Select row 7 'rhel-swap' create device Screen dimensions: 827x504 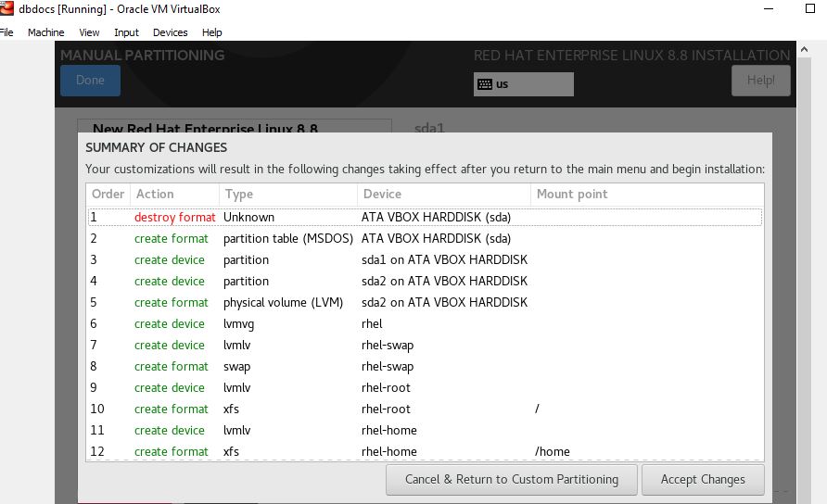pyautogui.click(x=425, y=345)
